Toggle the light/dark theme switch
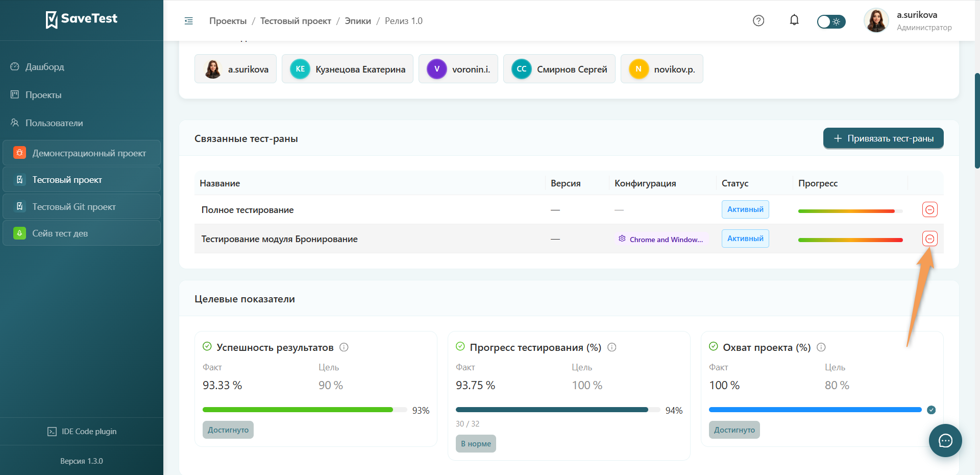This screenshot has height=475, width=980. coord(831,21)
